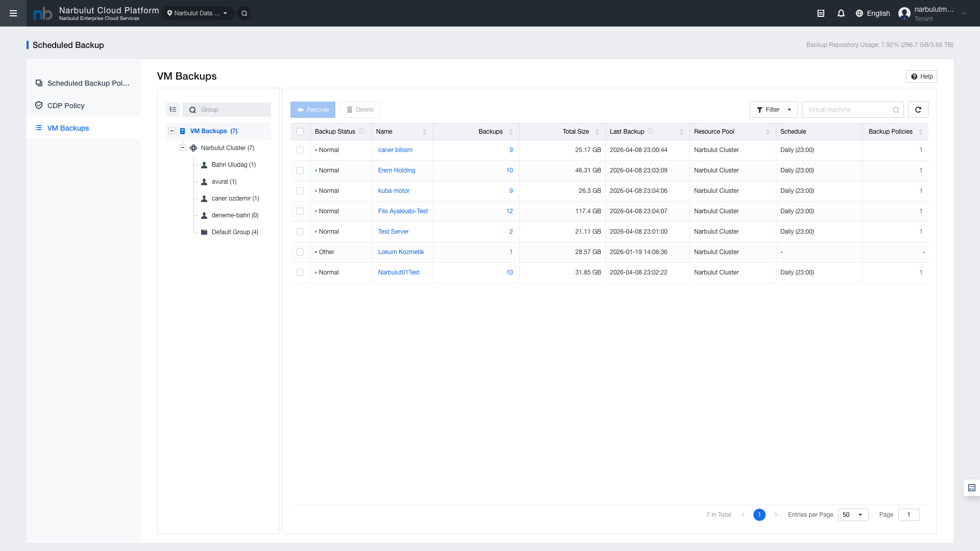This screenshot has height=551, width=980.
Task: Toggle the group tree list view icon
Action: [x=173, y=110]
